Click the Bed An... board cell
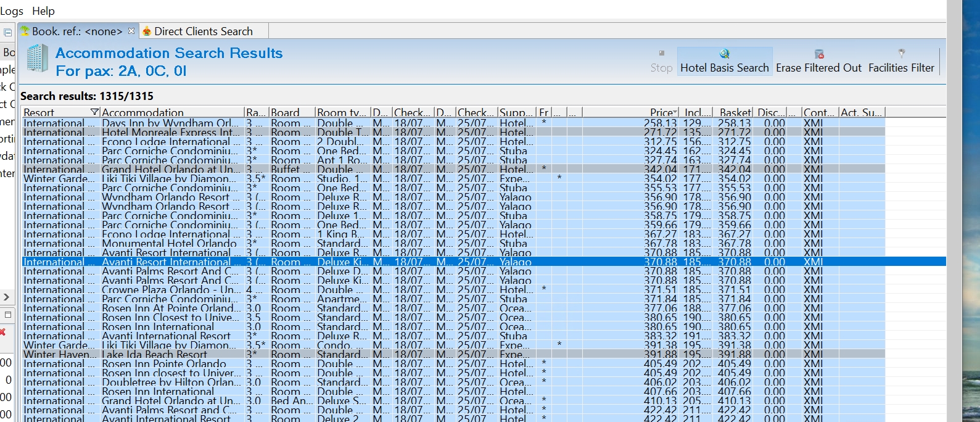The image size is (980, 422). (291, 400)
